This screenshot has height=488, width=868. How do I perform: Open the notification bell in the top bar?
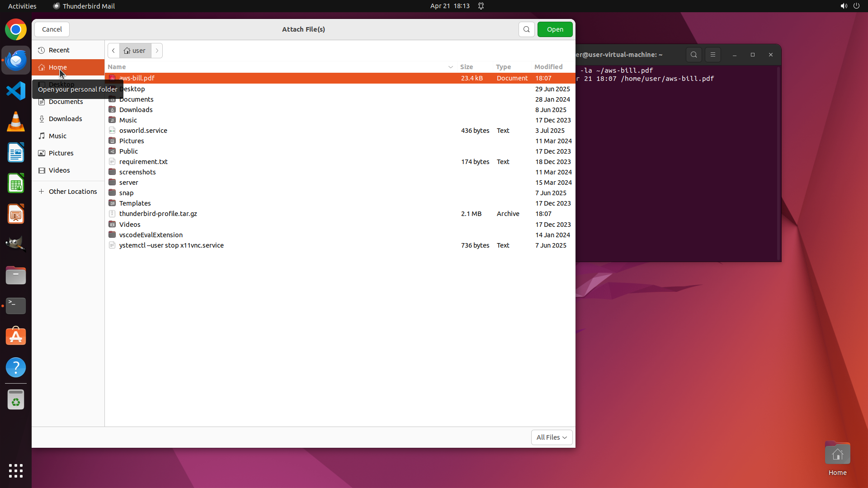[481, 6]
